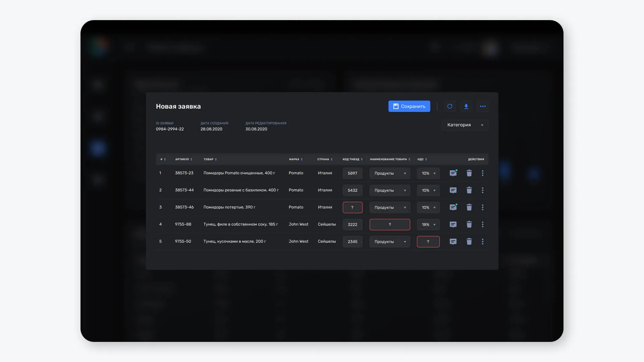
Task: Sort table by Страна column header
Action: point(325,159)
